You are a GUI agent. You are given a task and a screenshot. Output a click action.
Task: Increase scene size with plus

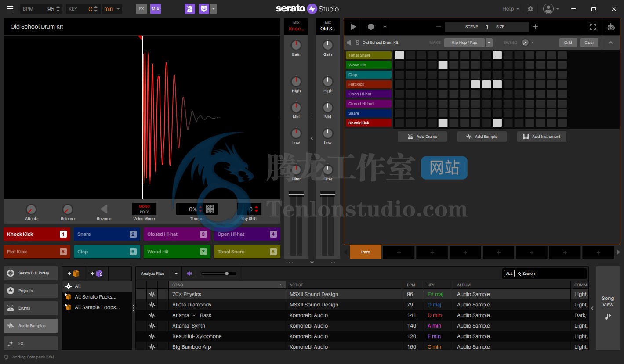point(535,27)
